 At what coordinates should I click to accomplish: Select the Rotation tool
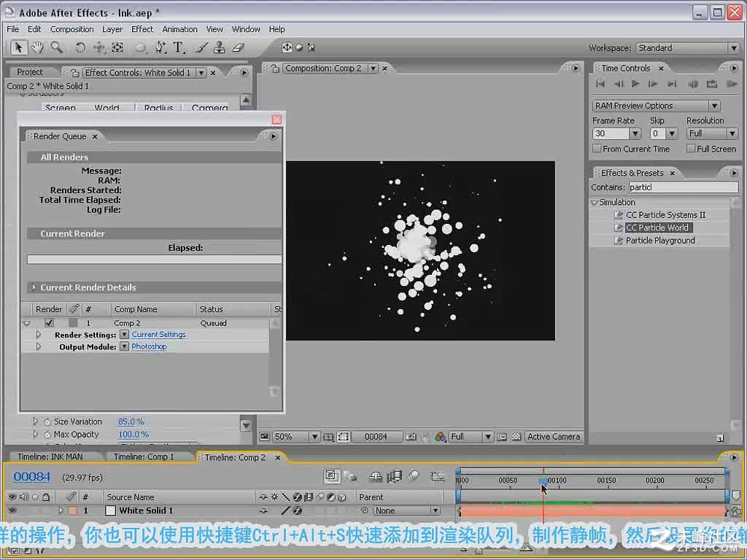(x=80, y=47)
